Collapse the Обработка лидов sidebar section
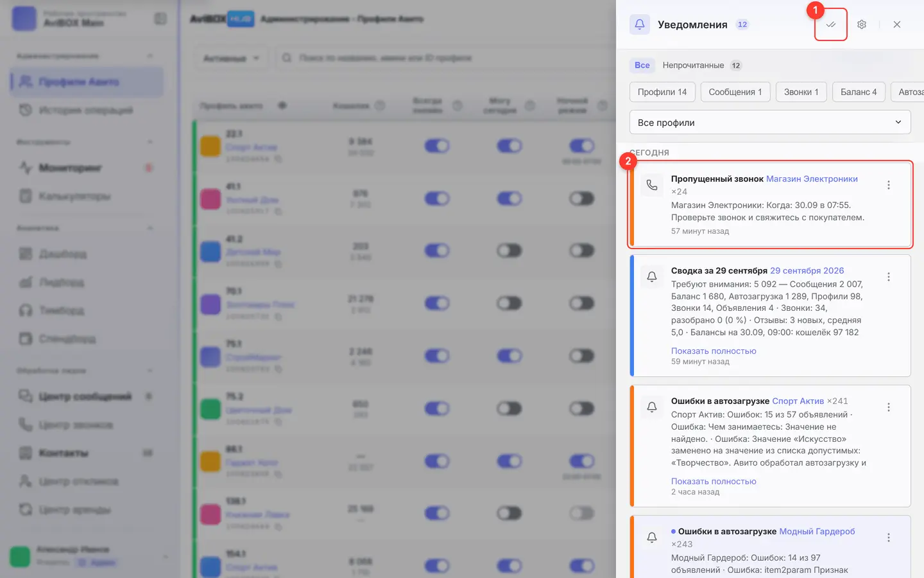The width and height of the screenshot is (924, 578). pyautogui.click(x=150, y=371)
